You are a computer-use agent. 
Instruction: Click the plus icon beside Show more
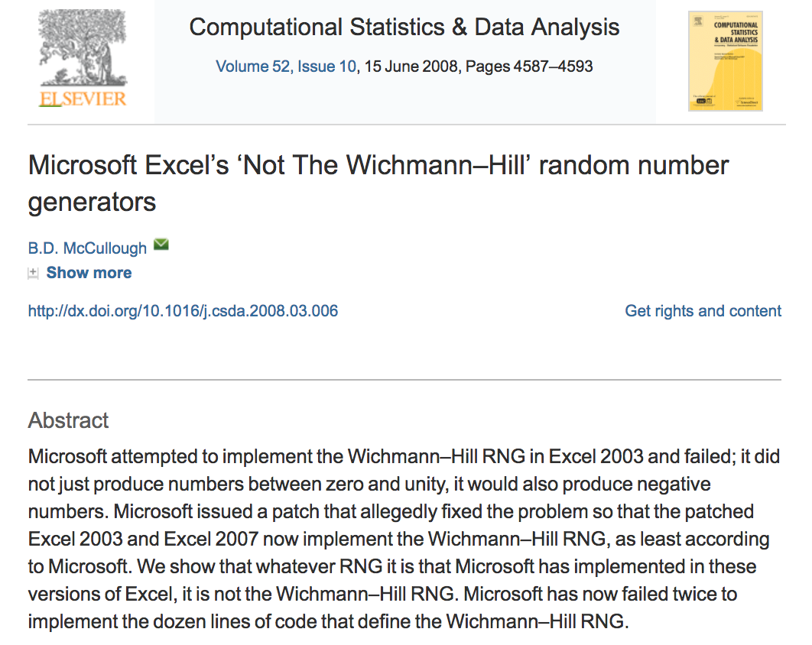pos(33,273)
